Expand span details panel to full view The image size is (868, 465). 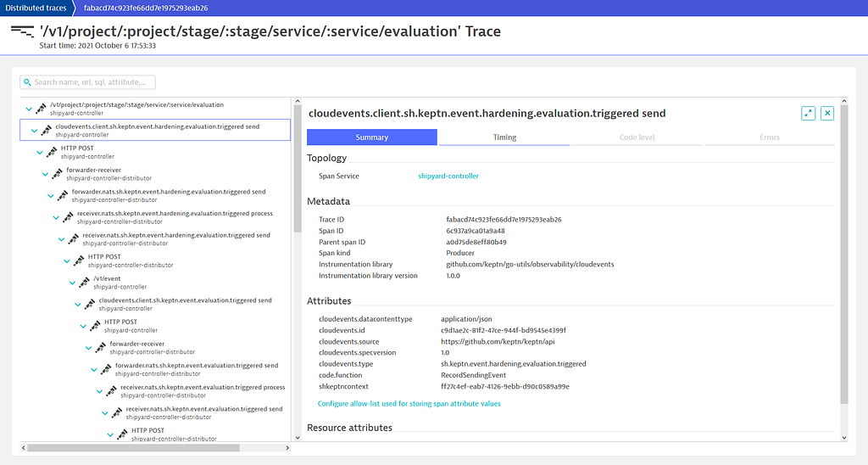[808, 113]
